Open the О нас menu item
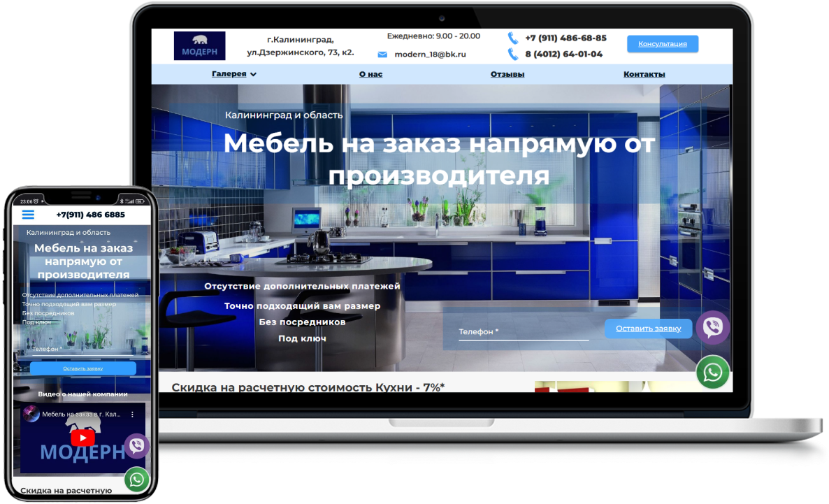 (370, 74)
